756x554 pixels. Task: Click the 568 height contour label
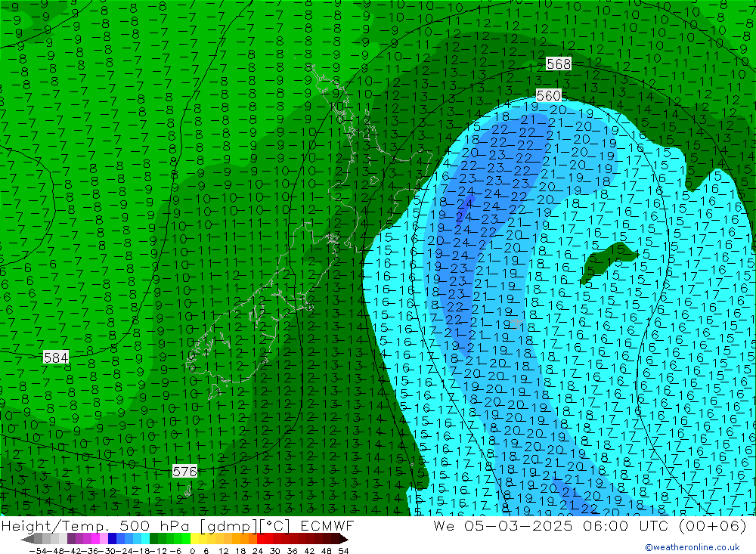559,63
